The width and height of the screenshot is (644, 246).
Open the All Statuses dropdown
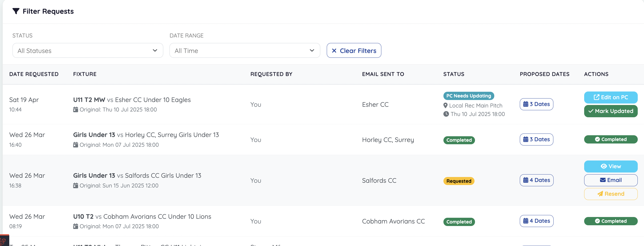click(87, 50)
